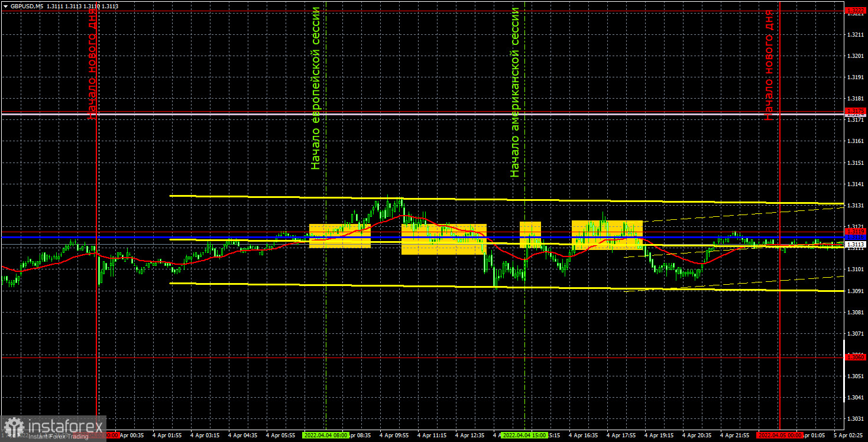Click the '4 Apr 09:55' time axis label
Viewport: 868px width, 442px height.
(x=396, y=435)
